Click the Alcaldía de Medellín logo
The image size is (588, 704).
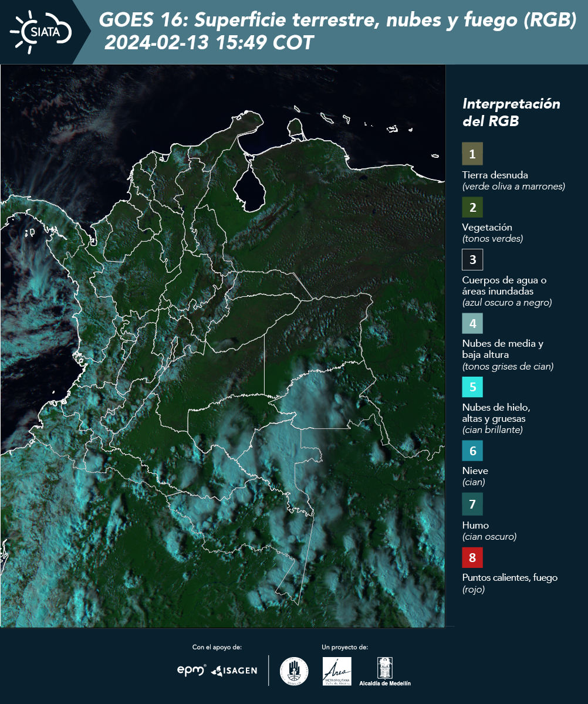(x=385, y=671)
